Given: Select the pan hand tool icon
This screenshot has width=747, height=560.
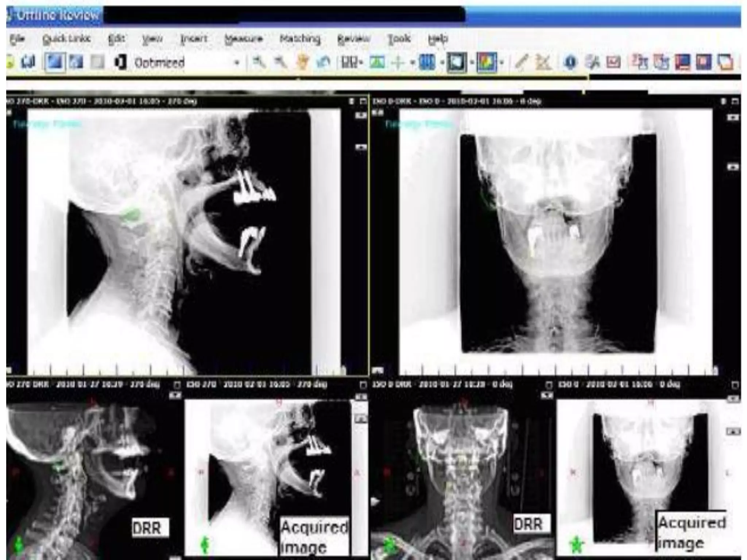Looking at the screenshot, I should click(302, 63).
